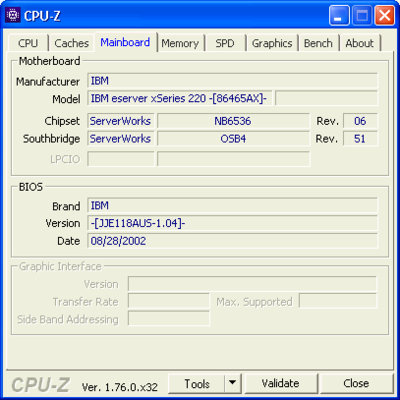The width and height of the screenshot is (400, 400).
Task: Expand the Tools dropdown arrow
Action: click(x=233, y=384)
